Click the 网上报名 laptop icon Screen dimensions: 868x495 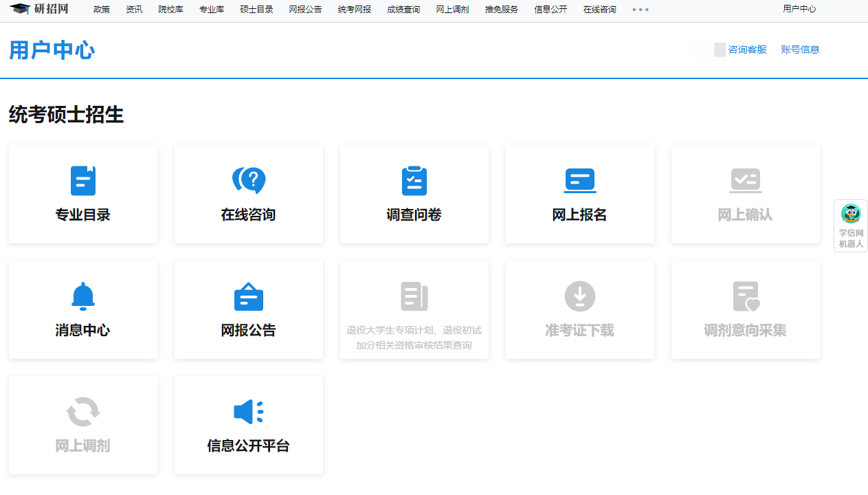click(580, 181)
